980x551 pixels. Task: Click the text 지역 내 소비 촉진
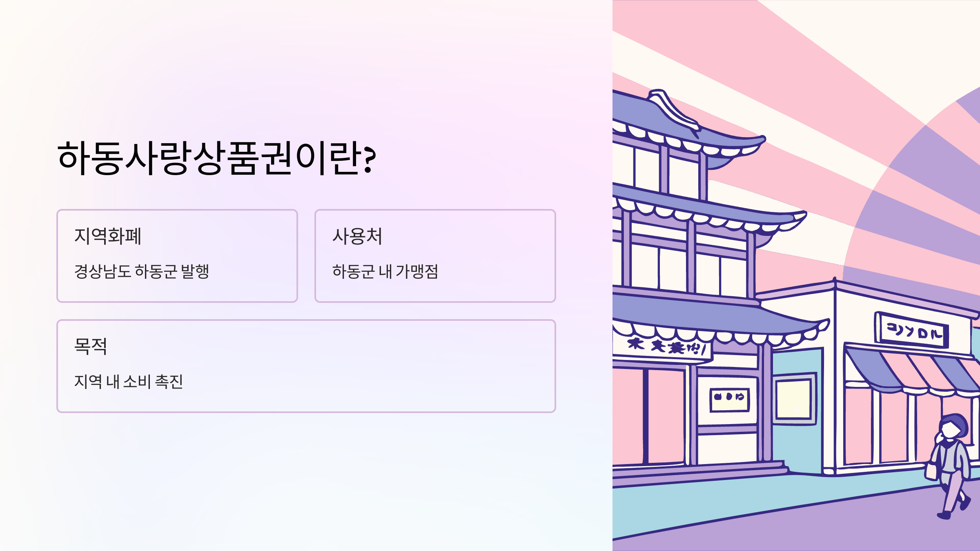[x=129, y=382]
